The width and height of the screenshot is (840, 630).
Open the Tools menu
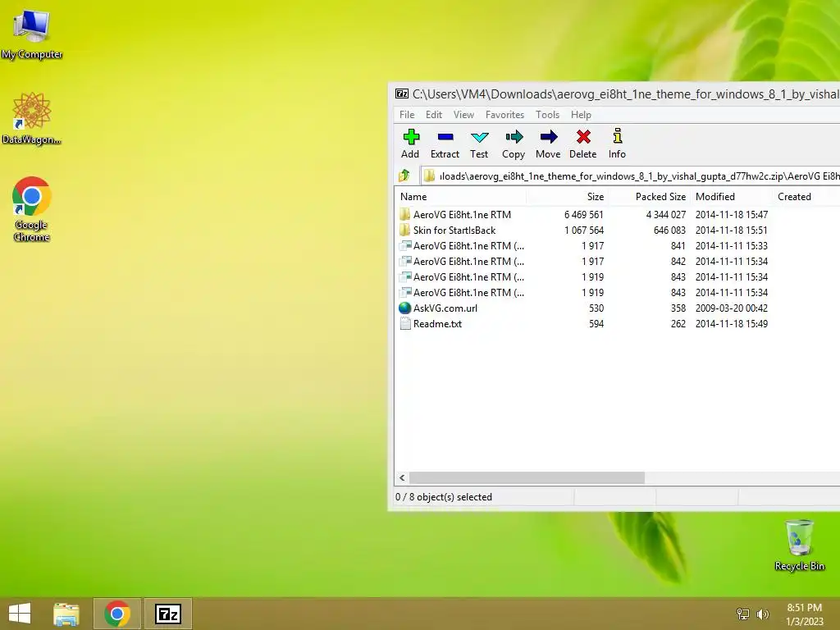click(x=547, y=115)
